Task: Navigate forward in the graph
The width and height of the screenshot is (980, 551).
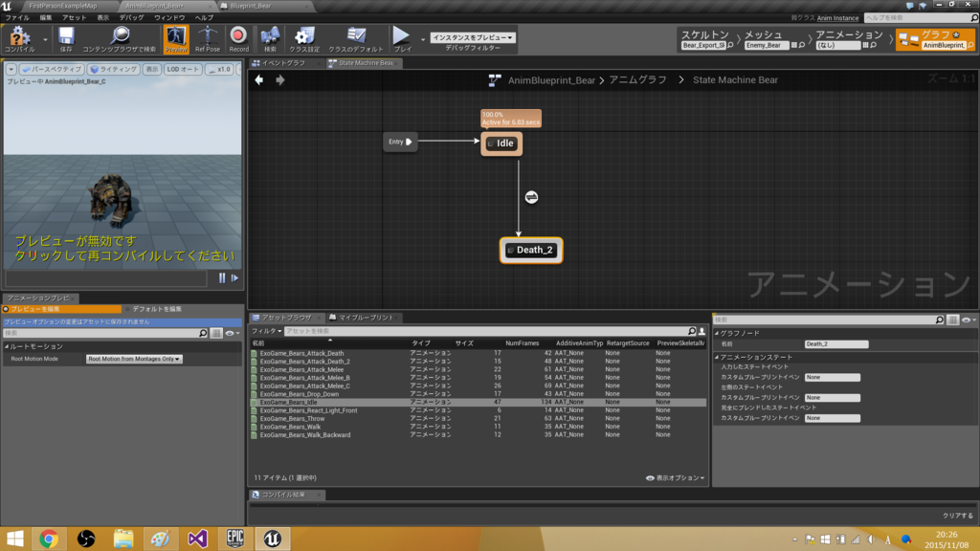Action: click(x=280, y=80)
